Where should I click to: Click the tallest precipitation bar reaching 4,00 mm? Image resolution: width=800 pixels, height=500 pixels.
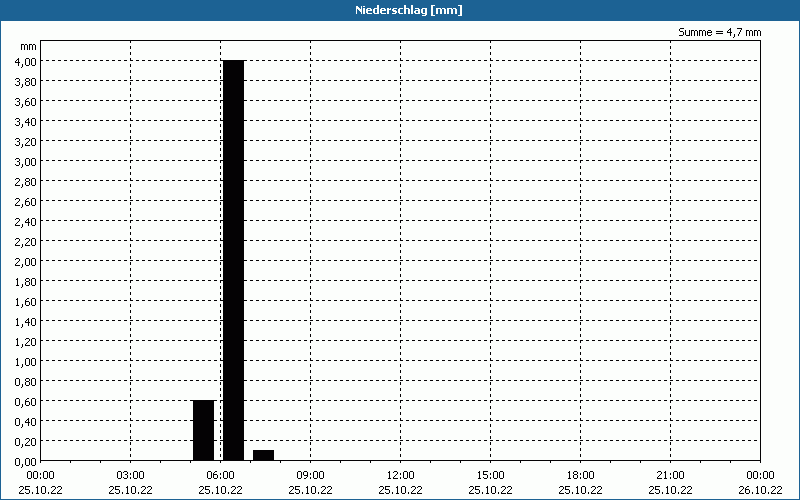(234, 261)
